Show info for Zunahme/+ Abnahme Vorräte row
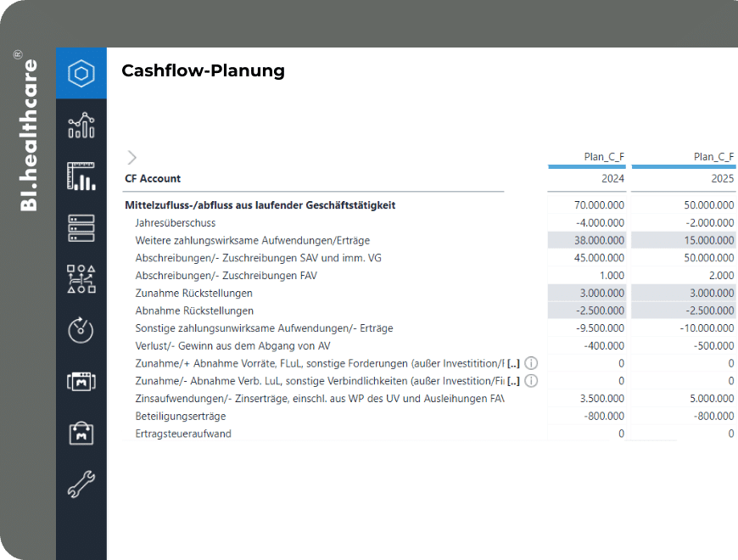Viewport: 738px width, 560px height. pyautogui.click(x=531, y=363)
